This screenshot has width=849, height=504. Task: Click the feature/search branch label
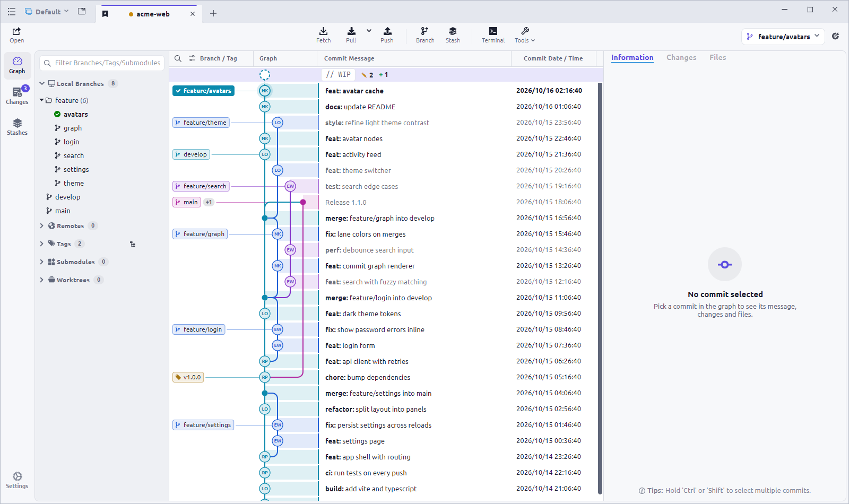click(201, 186)
